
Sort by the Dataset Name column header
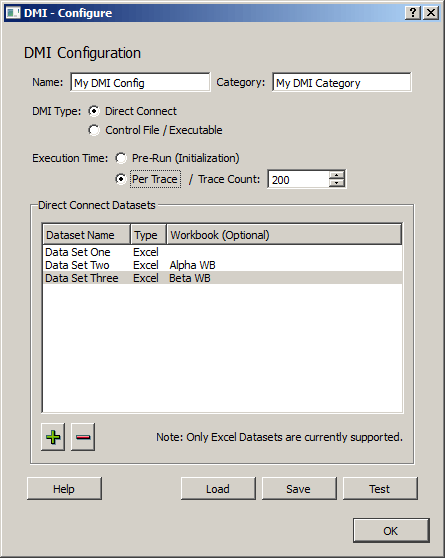(87, 235)
